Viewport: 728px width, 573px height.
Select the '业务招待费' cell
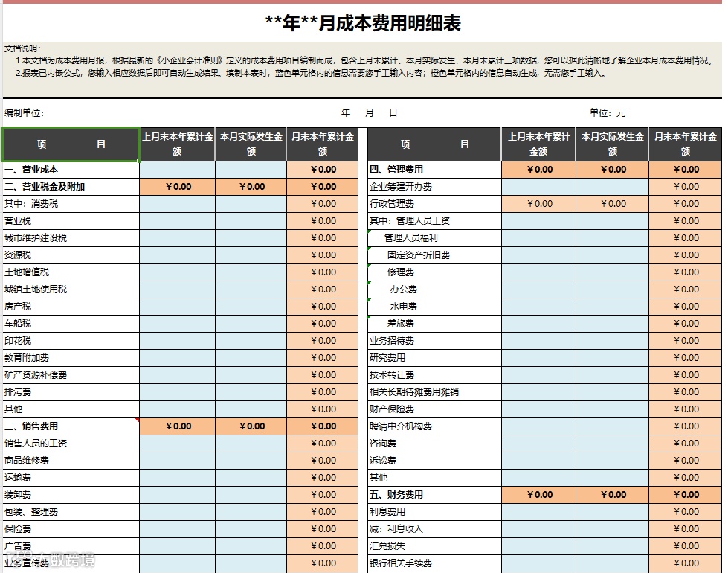coord(434,341)
